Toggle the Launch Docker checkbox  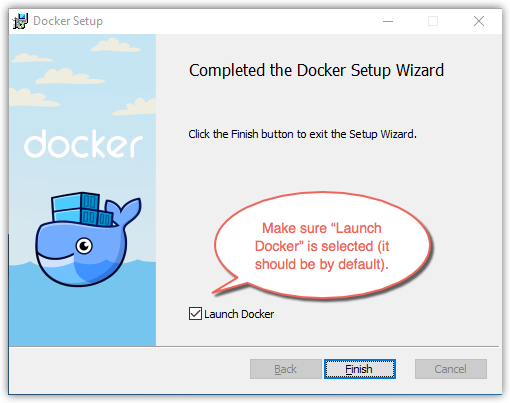point(195,314)
